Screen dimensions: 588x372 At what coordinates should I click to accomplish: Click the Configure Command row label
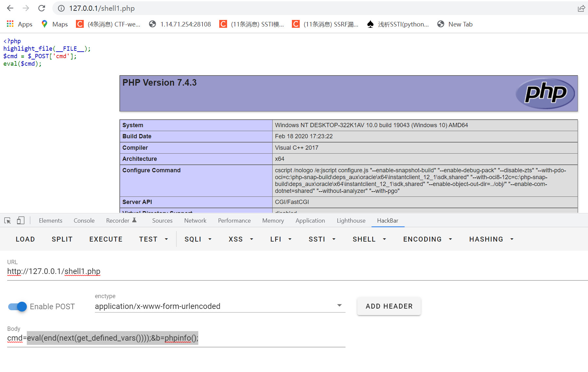click(151, 170)
